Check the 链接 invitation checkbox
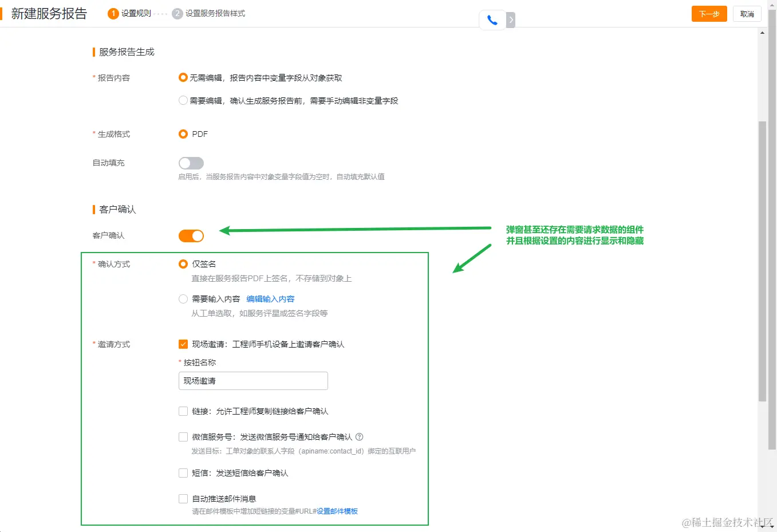This screenshot has height=532, width=777. [183, 411]
